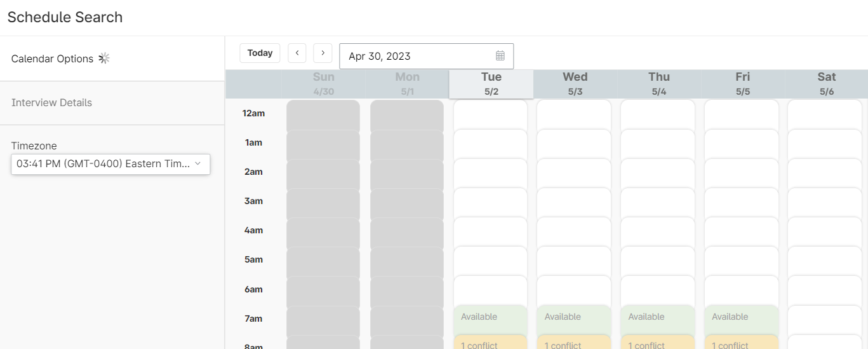This screenshot has width=868, height=349.
Task: Click the 12am slot on Saturday
Action: pos(824,114)
